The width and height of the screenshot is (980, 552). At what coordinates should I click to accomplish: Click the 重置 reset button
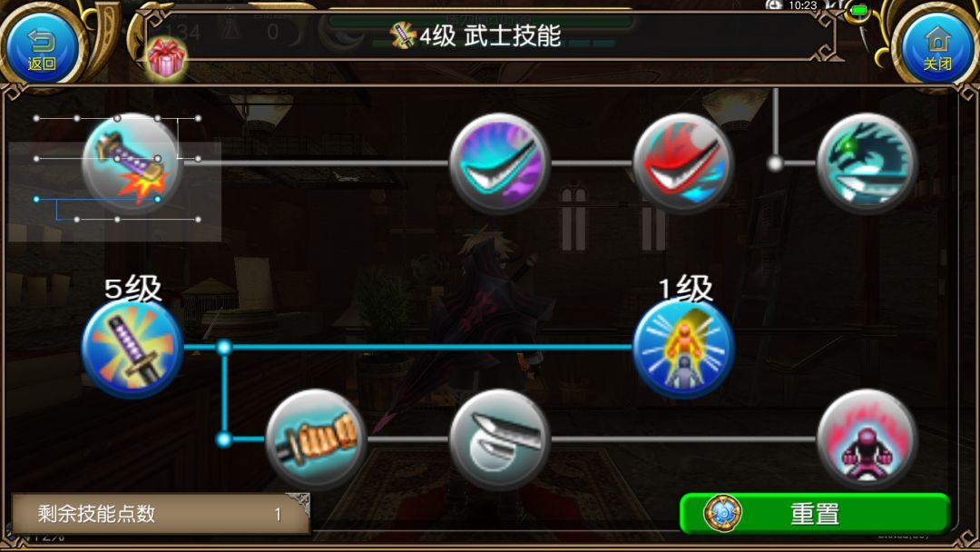(x=815, y=513)
